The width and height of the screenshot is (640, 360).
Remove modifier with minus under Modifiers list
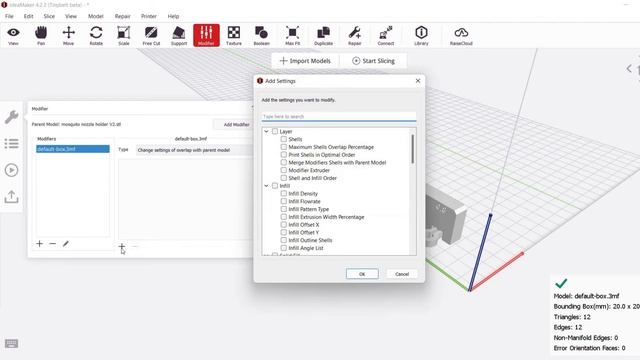coord(53,244)
